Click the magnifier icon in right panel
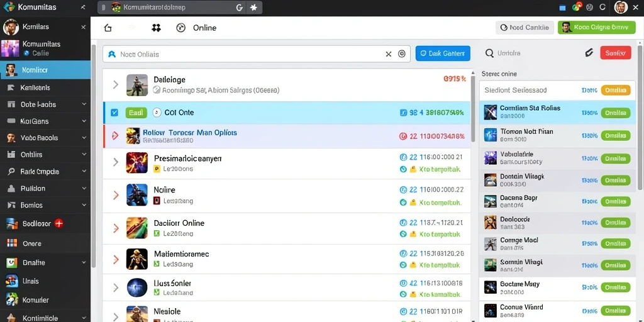Screen dimensions: 644x322 coord(489,53)
